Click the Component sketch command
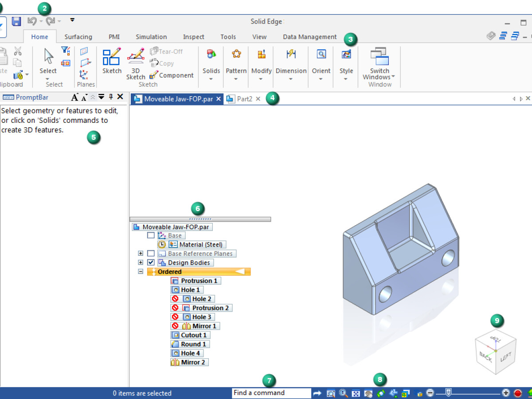The height and width of the screenshot is (399, 532). [x=172, y=75]
